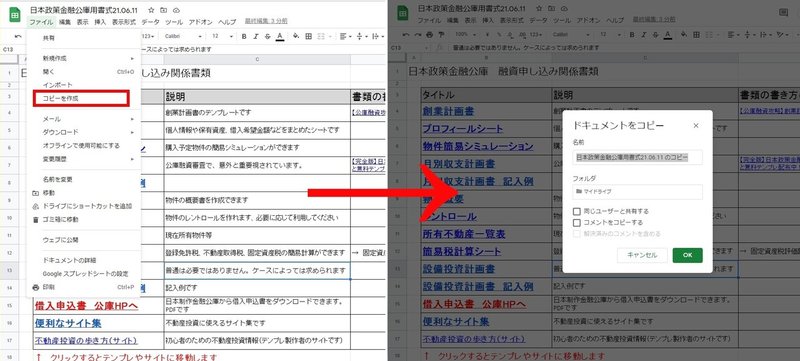
Task: Click マイドライブ folder selector in copy dialog
Action: [x=637, y=192]
